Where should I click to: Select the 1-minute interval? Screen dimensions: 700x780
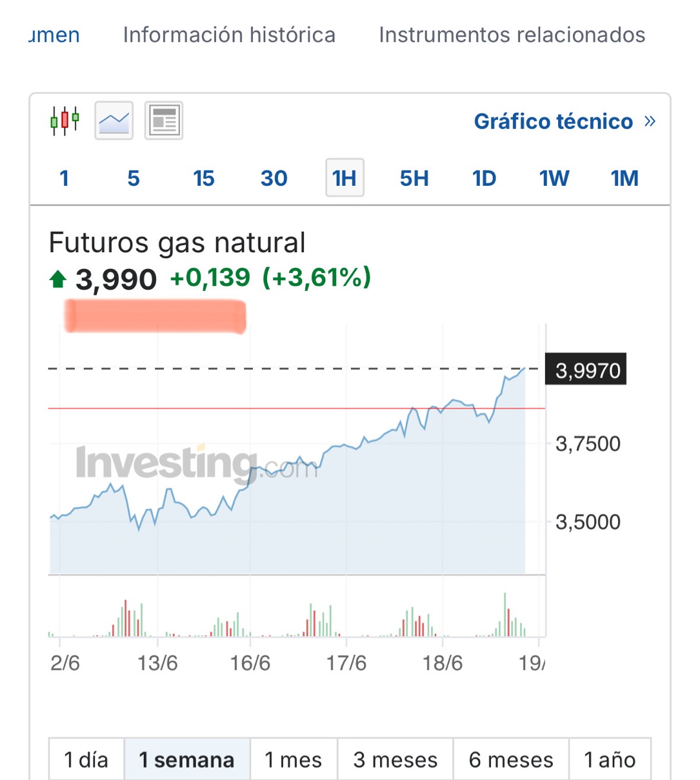coord(64,178)
